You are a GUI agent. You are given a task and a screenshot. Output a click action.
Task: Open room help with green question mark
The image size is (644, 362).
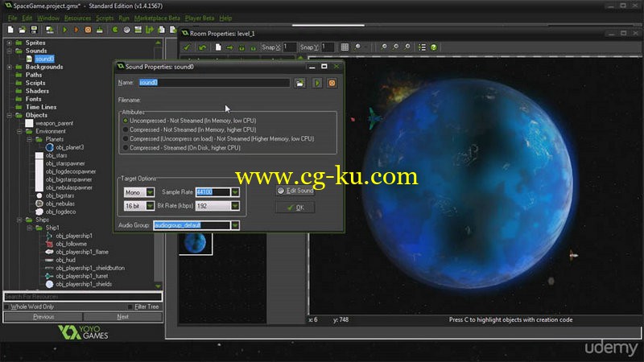pyautogui.click(x=434, y=47)
